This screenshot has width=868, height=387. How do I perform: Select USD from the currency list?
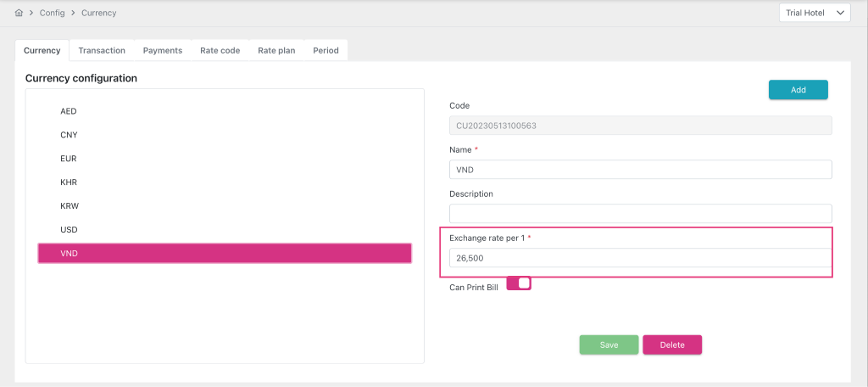pos(69,230)
